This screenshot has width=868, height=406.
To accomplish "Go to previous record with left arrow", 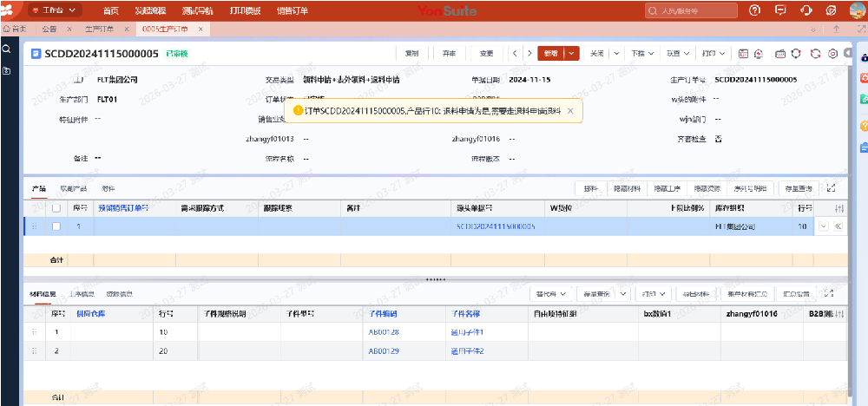I will click(x=516, y=53).
